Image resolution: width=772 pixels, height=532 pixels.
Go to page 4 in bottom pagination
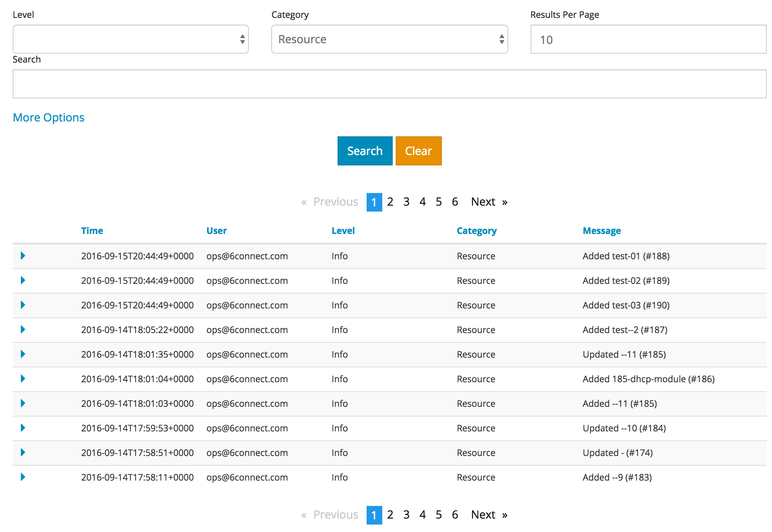(423, 515)
